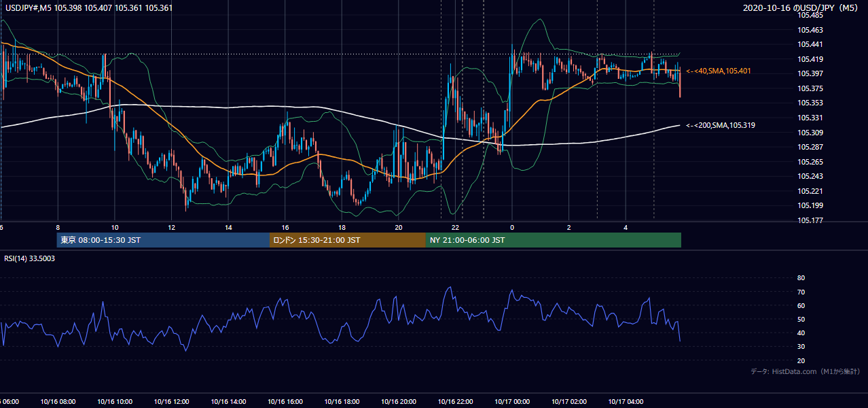
Task: Click hour label 12 under the price chart
Action: [x=171, y=228]
